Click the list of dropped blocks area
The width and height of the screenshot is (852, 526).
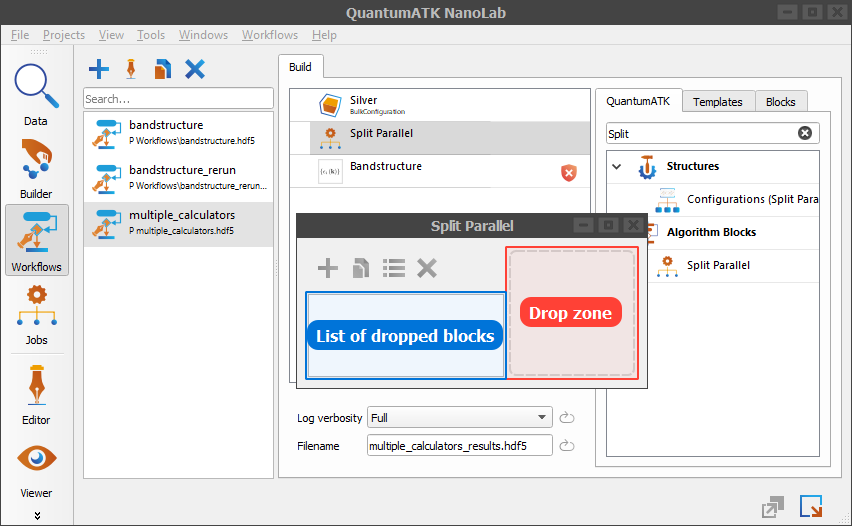pyautogui.click(x=405, y=335)
